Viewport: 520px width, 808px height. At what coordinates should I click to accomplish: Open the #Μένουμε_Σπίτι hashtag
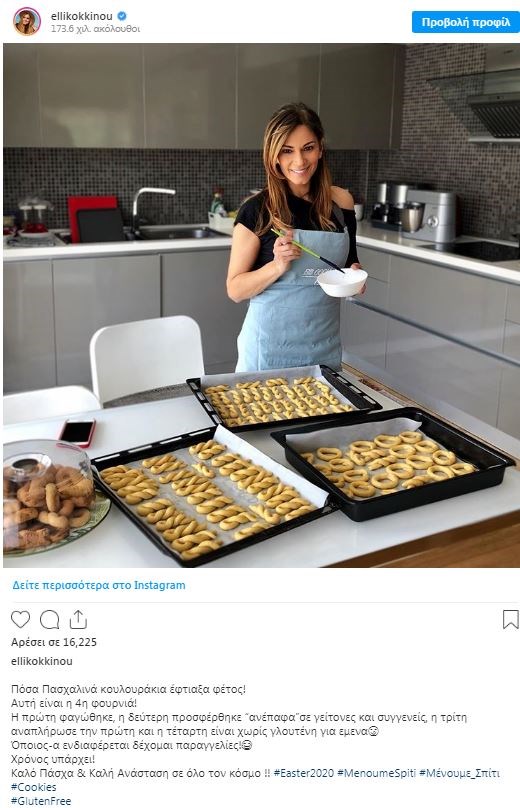click(x=460, y=773)
